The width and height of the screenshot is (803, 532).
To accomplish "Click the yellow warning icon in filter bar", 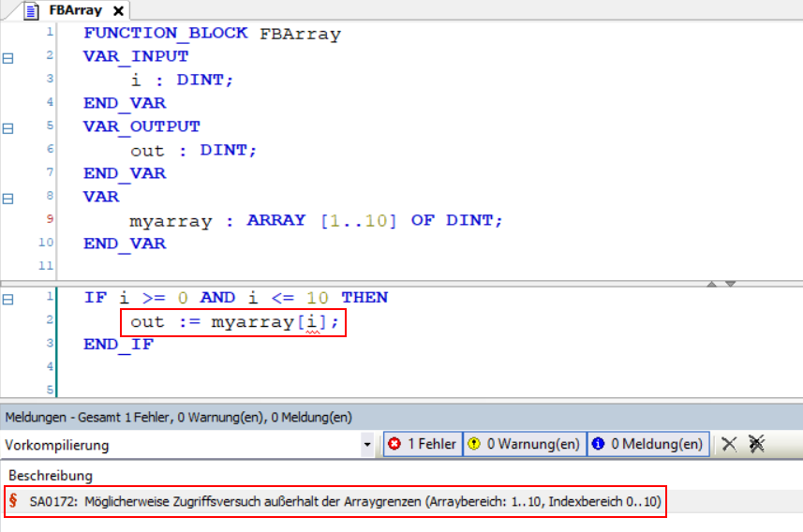I will click(474, 444).
